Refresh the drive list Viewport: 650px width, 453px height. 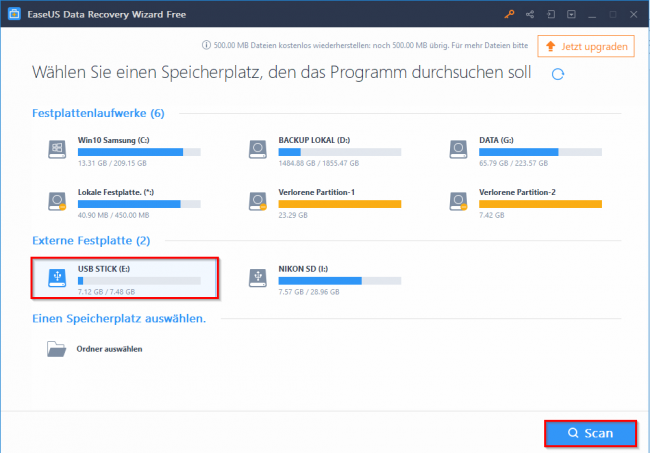tap(558, 74)
